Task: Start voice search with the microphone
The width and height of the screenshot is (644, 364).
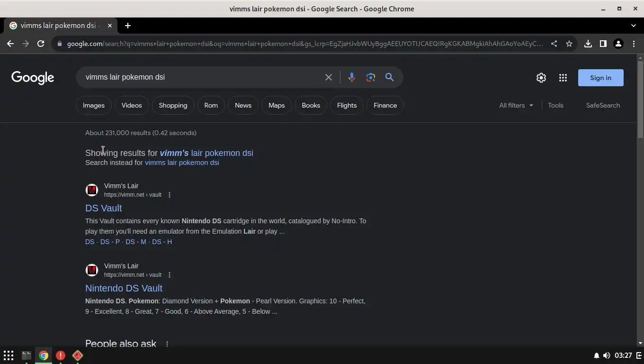Action: pos(351,77)
